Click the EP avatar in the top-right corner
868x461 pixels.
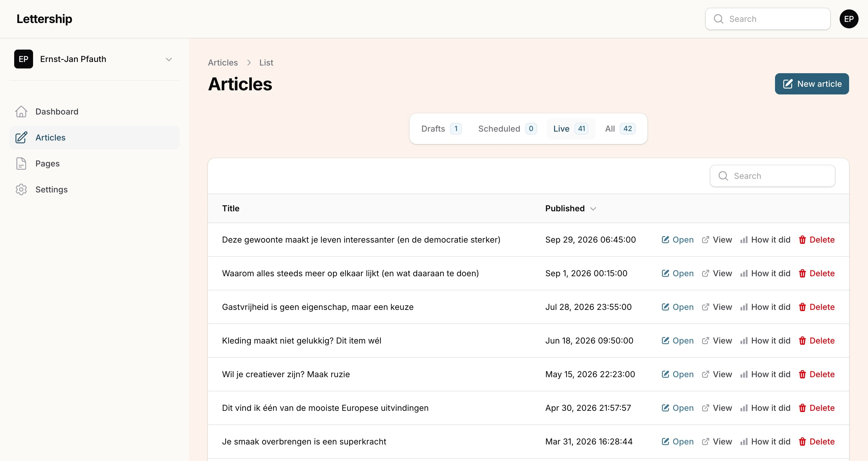click(849, 19)
